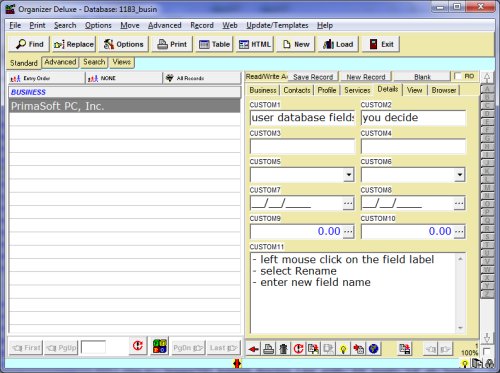Open the All Records filter selector
500x373 pixels.
[x=202, y=78]
